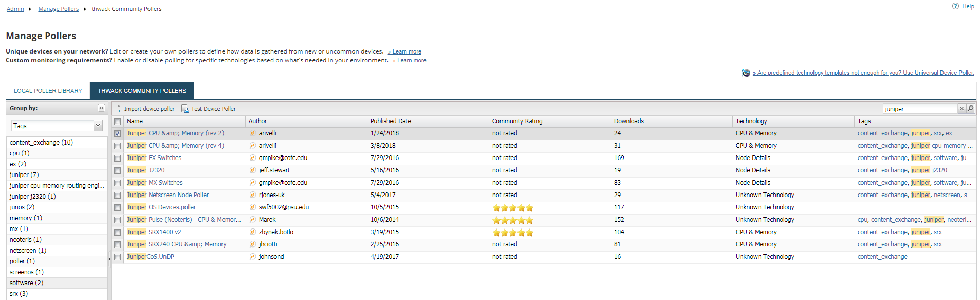980x300 pixels.
Task: Check the Juniper OS Devices.poller checkbox
Action: [118, 207]
